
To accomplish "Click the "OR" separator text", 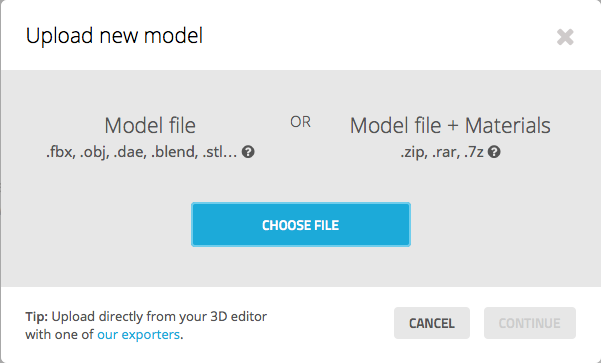I will [x=300, y=122].
